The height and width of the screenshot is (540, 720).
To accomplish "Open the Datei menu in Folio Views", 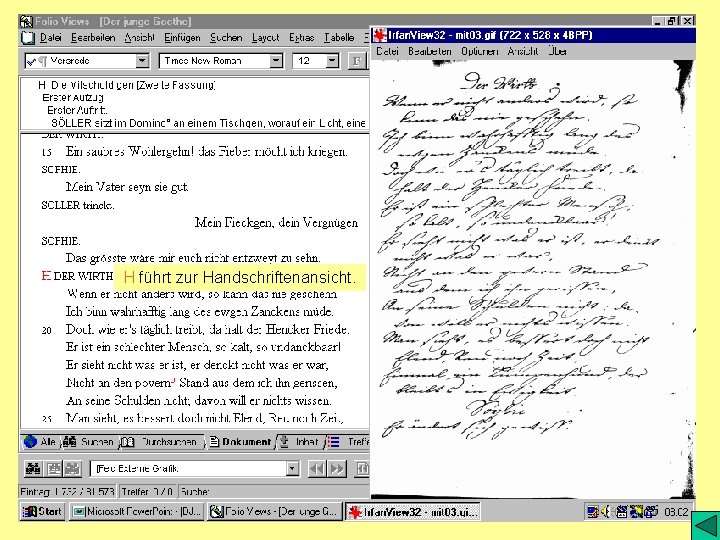I will click(x=51, y=38).
